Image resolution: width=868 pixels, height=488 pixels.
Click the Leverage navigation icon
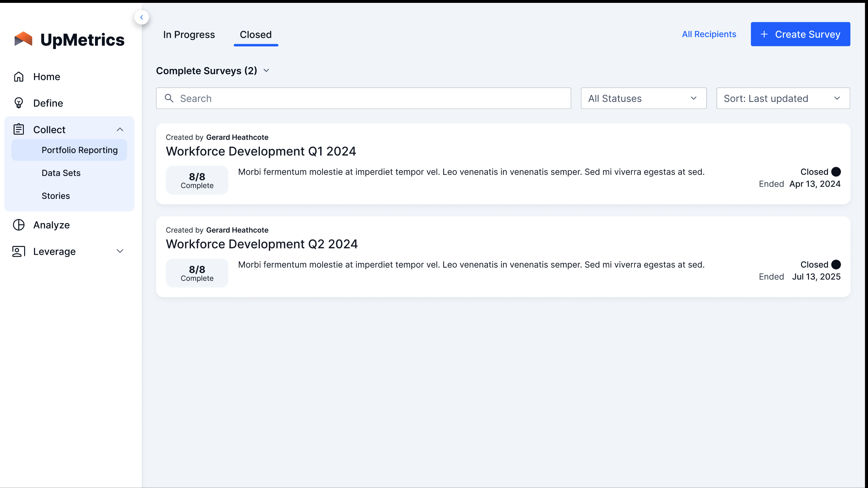(x=18, y=251)
